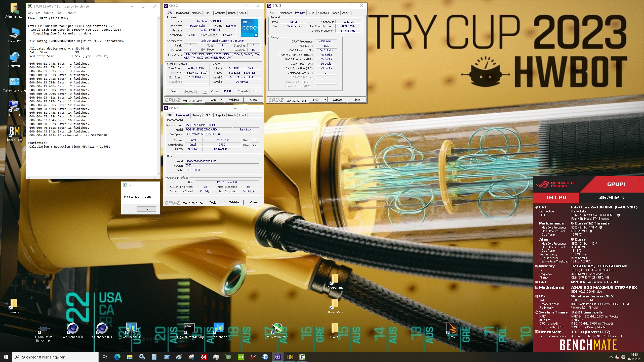This screenshot has height=362, width=644.
Task: Close the Finish dialog with its X
Action: 156,185
